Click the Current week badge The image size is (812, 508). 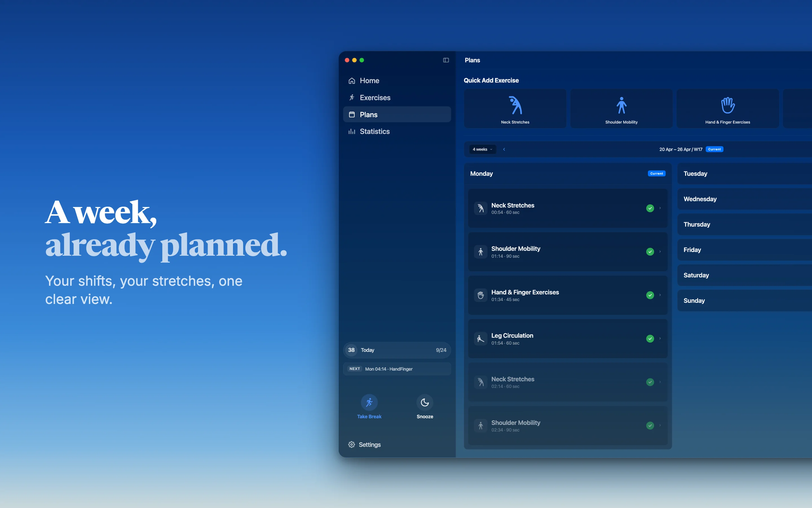coord(714,149)
